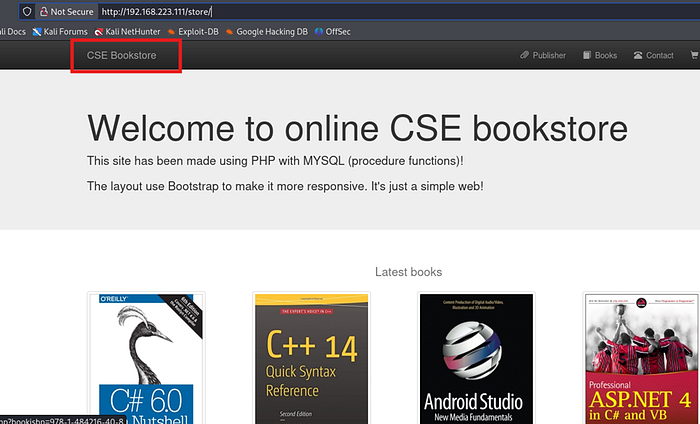Open OffSec bookmark

point(333,32)
